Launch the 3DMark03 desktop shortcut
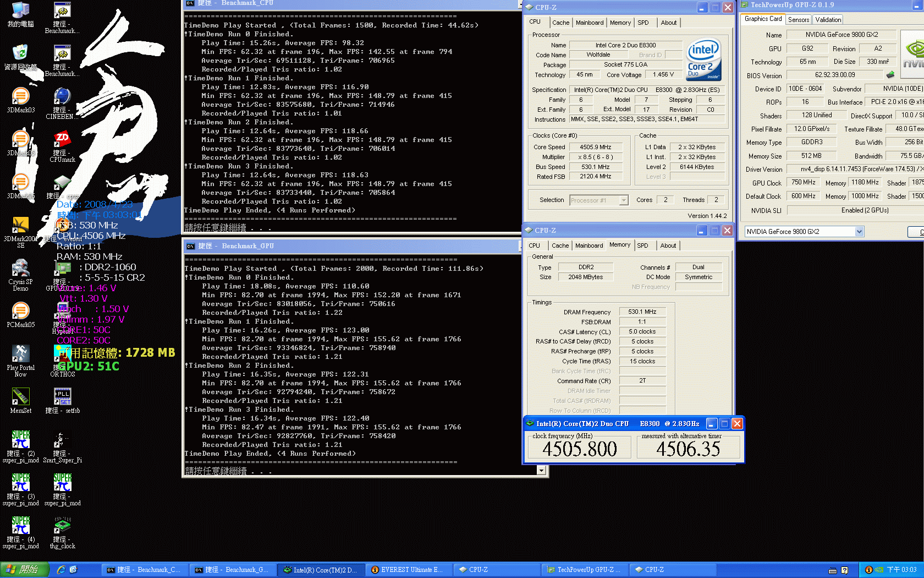Screen dimensions: 924x578 pos(20,100)
